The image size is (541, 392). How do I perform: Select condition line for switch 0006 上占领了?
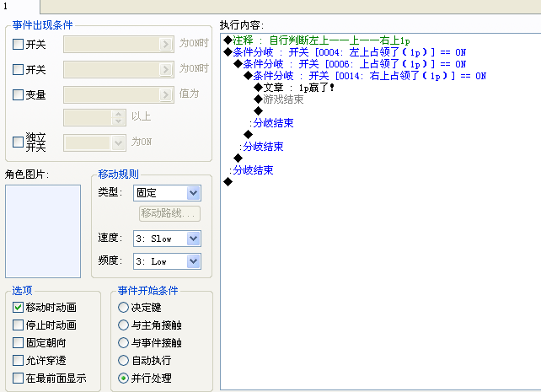[x=350, y=64]
